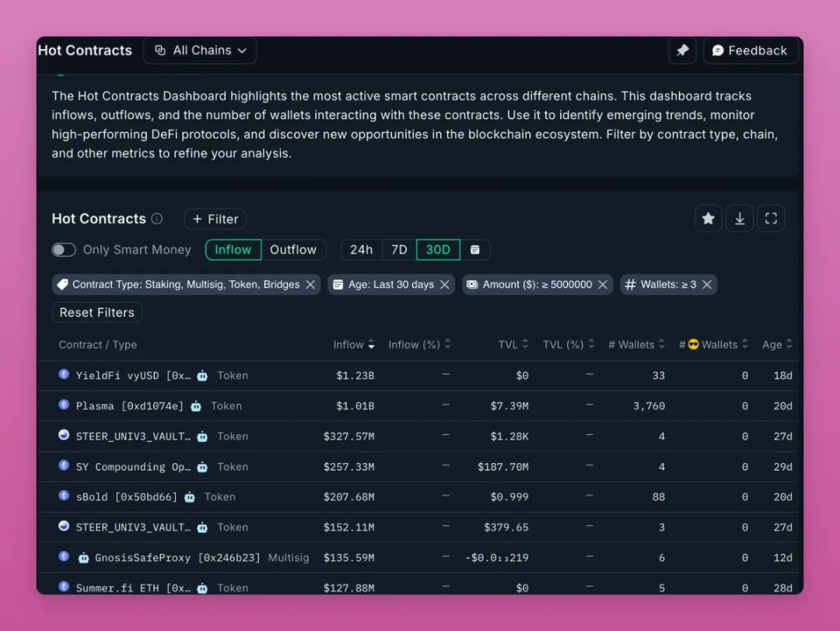Click the info icon beside Hot Contracts
The width and height of the screenshot is (840, 631).
tap(157, 219)
